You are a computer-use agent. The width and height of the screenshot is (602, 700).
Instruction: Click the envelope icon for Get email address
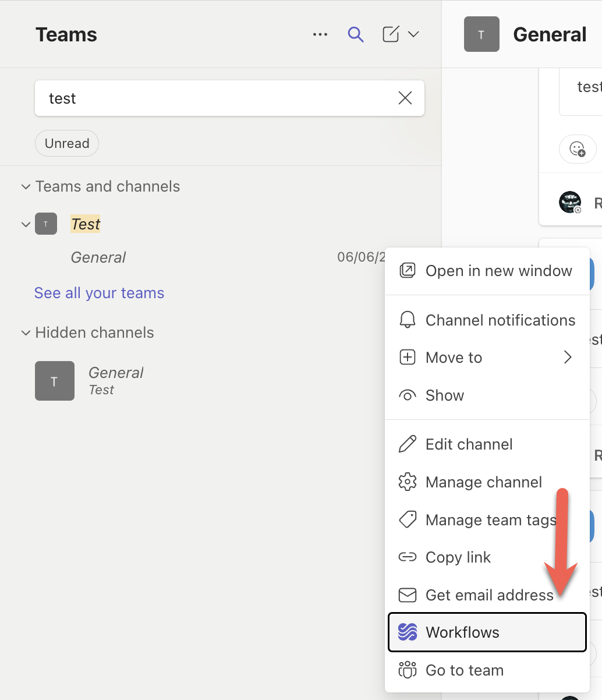408,595
